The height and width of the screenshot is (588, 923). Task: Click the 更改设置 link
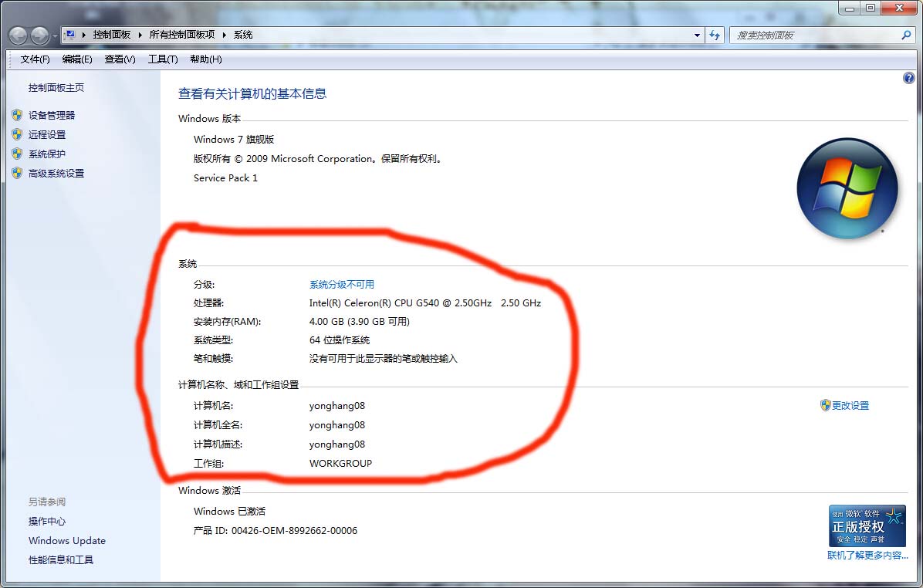(x=850, y=406)
